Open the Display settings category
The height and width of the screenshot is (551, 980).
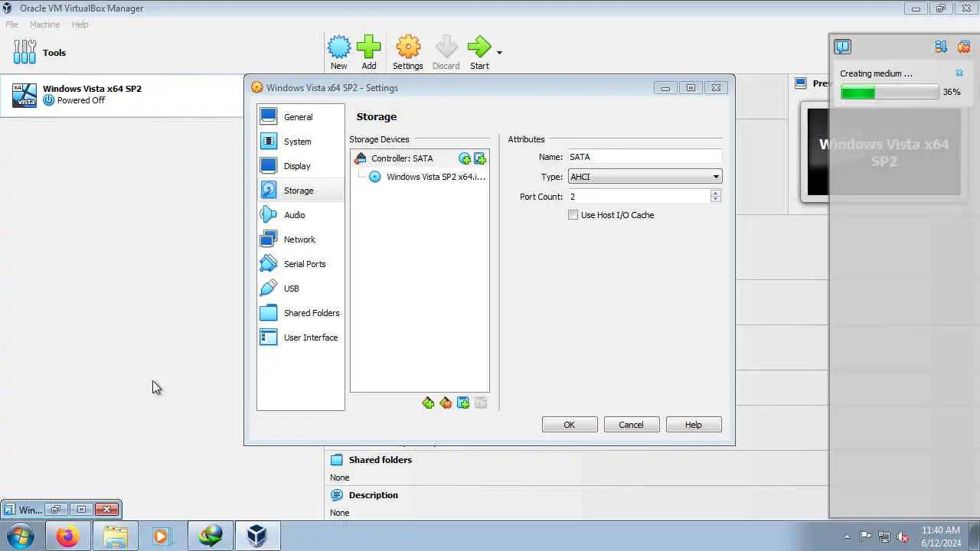300,166
